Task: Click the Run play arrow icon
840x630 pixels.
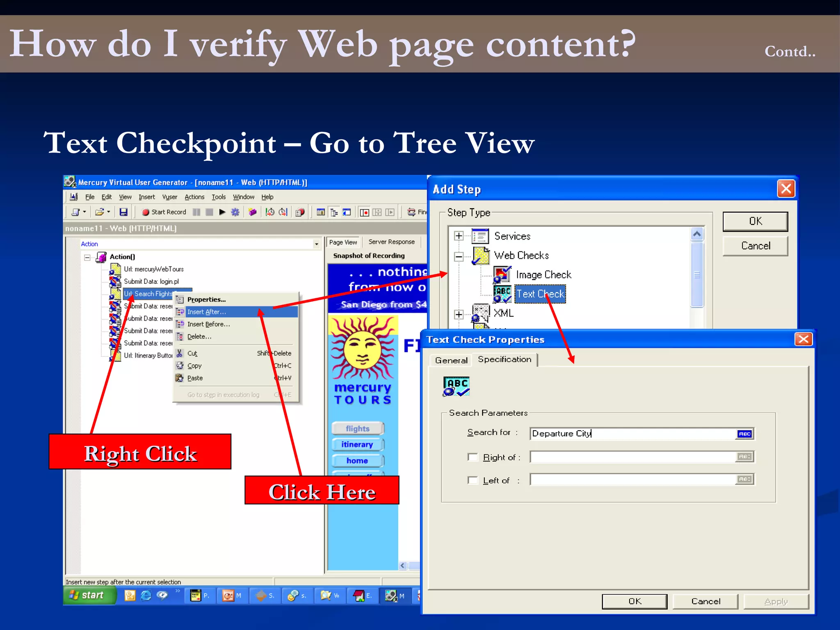Action: (x=222, y=212)
